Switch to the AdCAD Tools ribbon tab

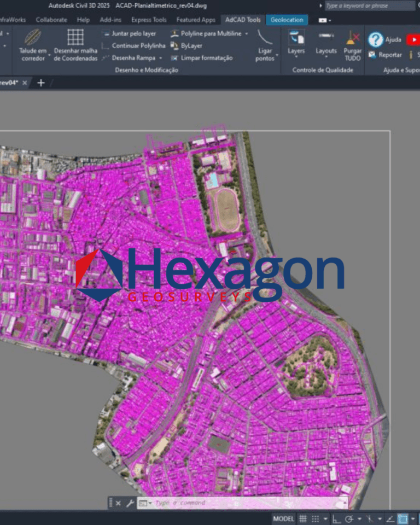(243, 20)
